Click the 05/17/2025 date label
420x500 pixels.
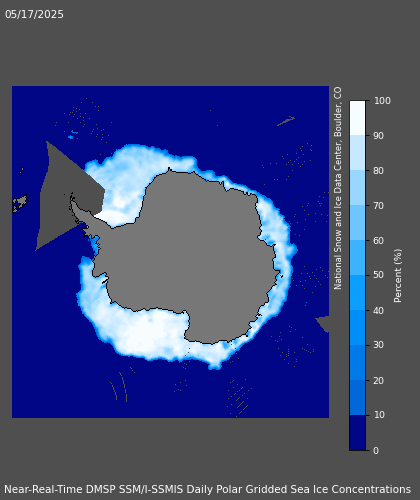[34, 14]
